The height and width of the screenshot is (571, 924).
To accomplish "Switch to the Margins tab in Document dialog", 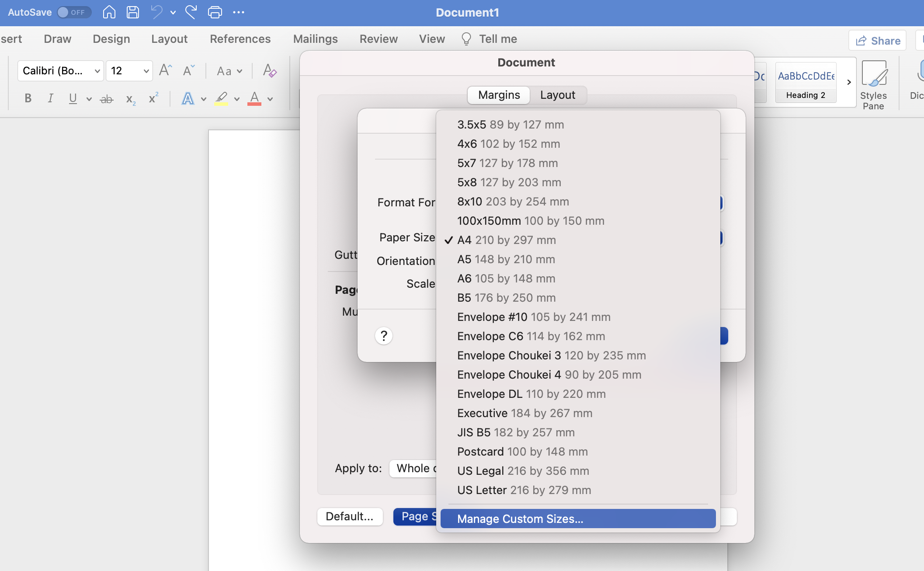I will pos(499,95).
